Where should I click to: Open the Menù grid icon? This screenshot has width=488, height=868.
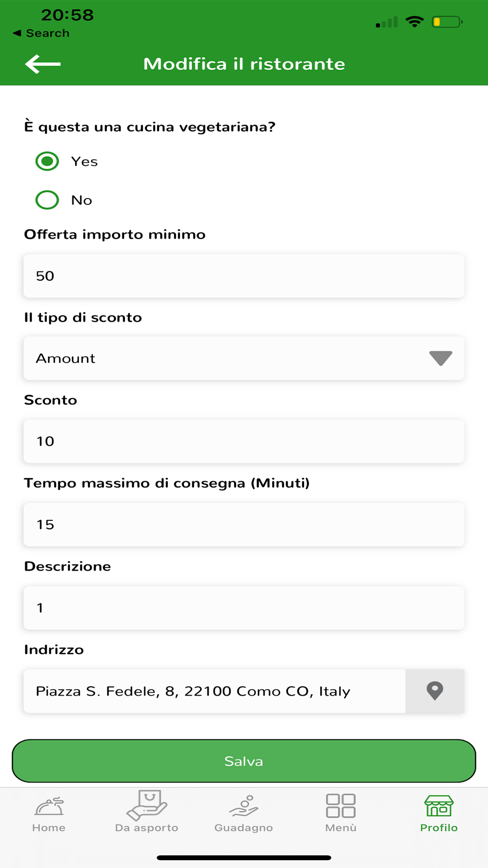pyautogui.click(x=341, y=806)
